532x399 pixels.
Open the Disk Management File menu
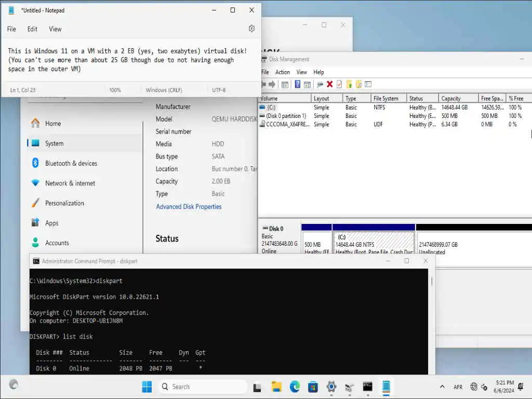point(265,72)
